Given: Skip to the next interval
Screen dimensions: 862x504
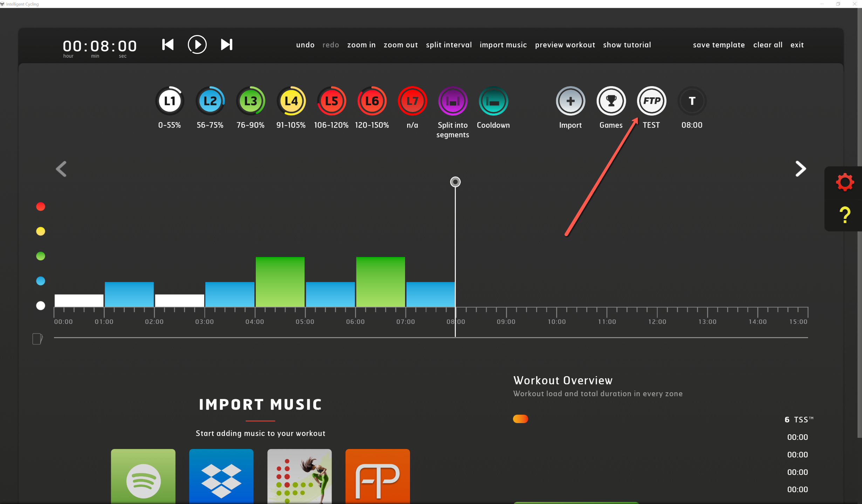Looking at the screenshot, I should (226, 44).
